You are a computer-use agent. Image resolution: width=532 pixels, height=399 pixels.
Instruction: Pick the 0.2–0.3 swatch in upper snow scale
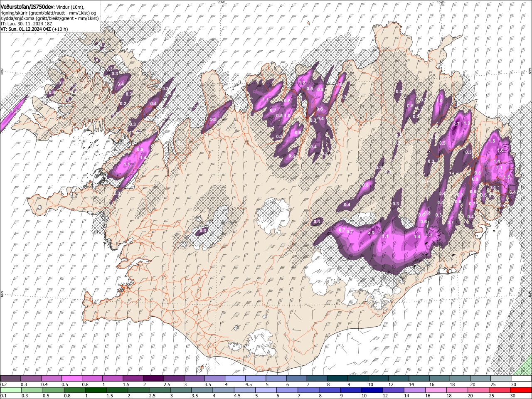click(x=10, y=378)
